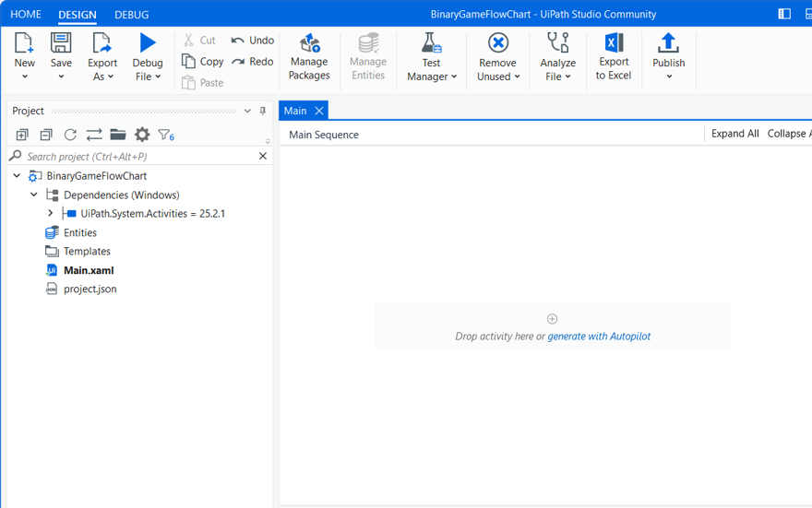Collapse the Dependencies (Windows) node
The image size is (812, 508).
[34, 195]
